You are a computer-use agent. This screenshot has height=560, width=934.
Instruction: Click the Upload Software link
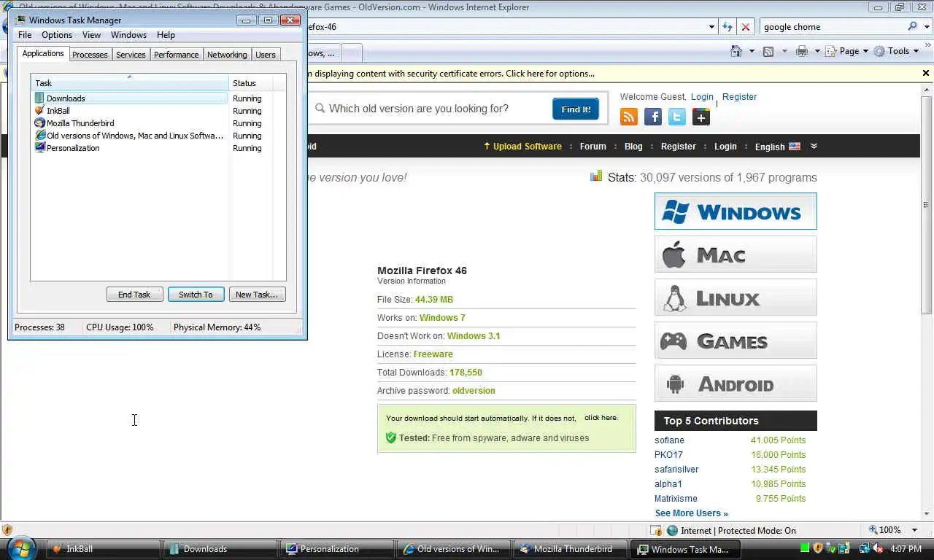522,146
